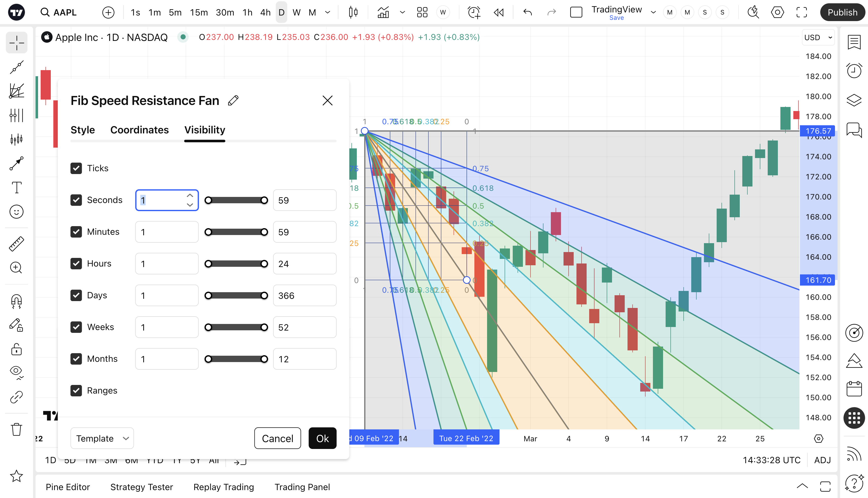Click the Trash remove objects icon
The width and height of the screenshot is (868, 498).
[x=16, y=430]
